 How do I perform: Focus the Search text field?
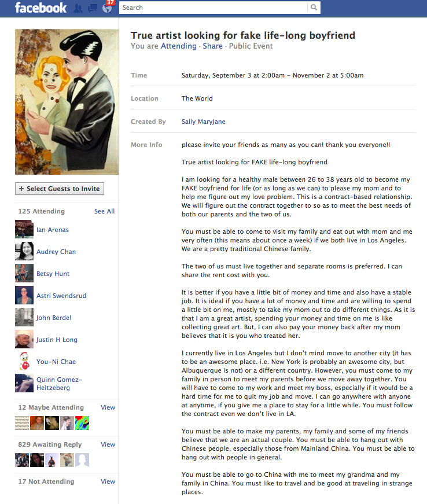213,8
